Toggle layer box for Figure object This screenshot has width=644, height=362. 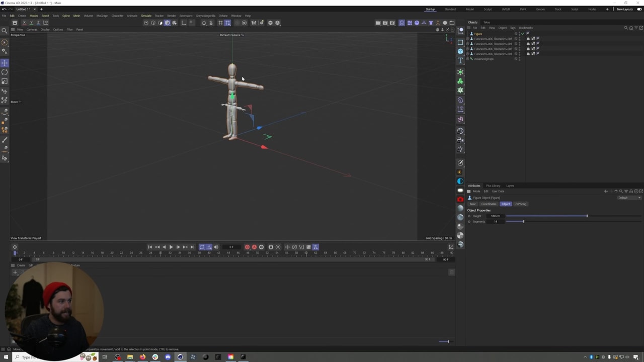pos(516,34)
